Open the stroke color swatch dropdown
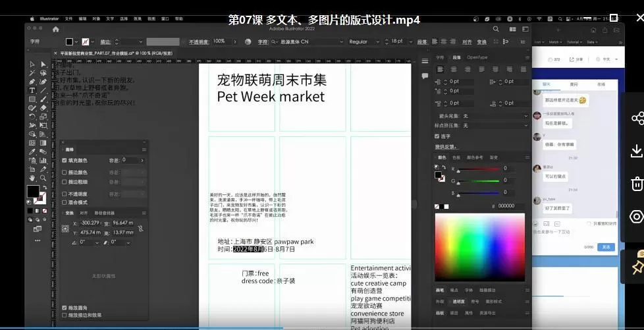 93,42
